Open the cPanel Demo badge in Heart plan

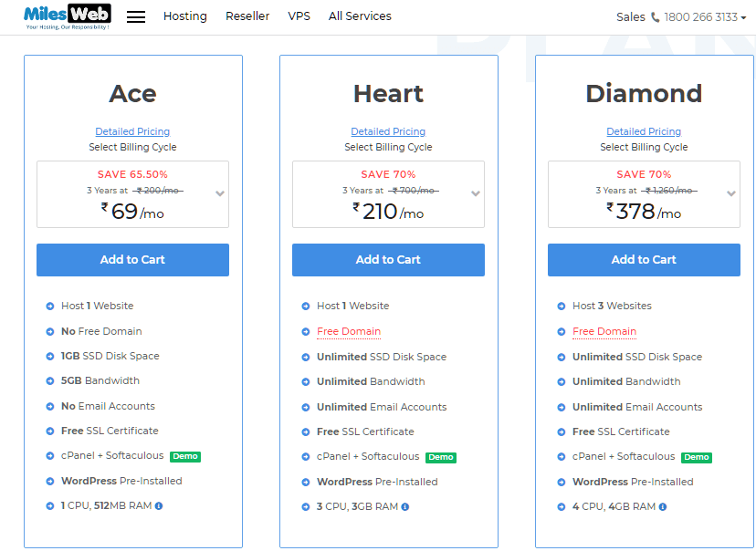pos(441,457)
